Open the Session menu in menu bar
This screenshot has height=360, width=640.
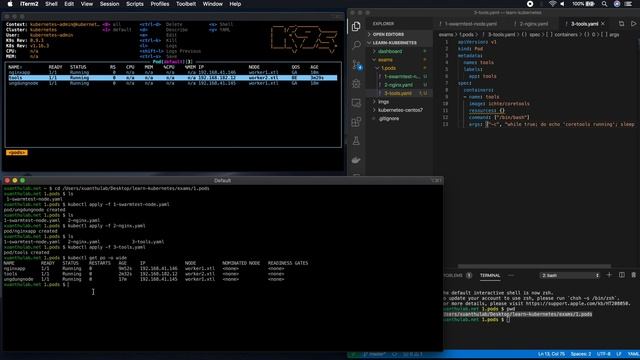(109, 4)
